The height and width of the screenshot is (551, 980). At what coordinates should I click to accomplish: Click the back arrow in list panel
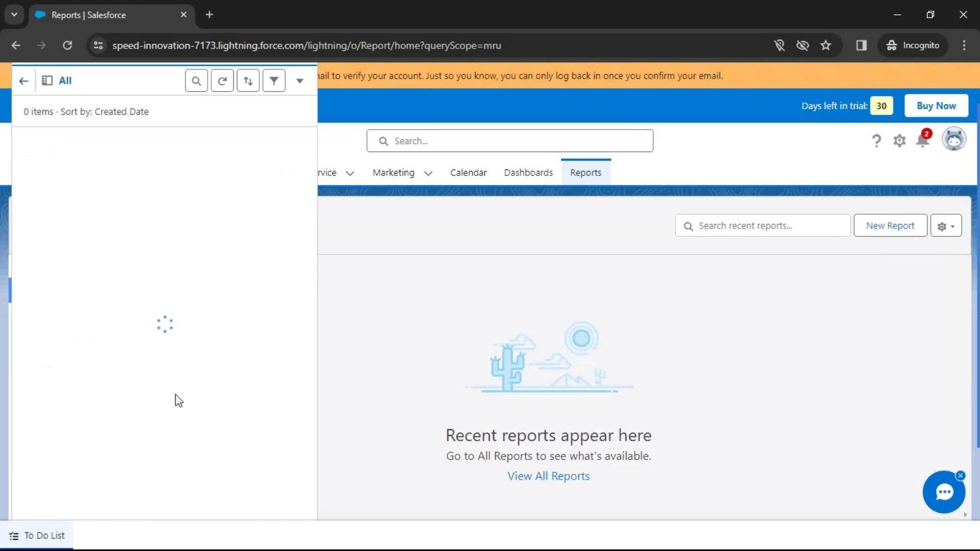click(x=23, y=81)
